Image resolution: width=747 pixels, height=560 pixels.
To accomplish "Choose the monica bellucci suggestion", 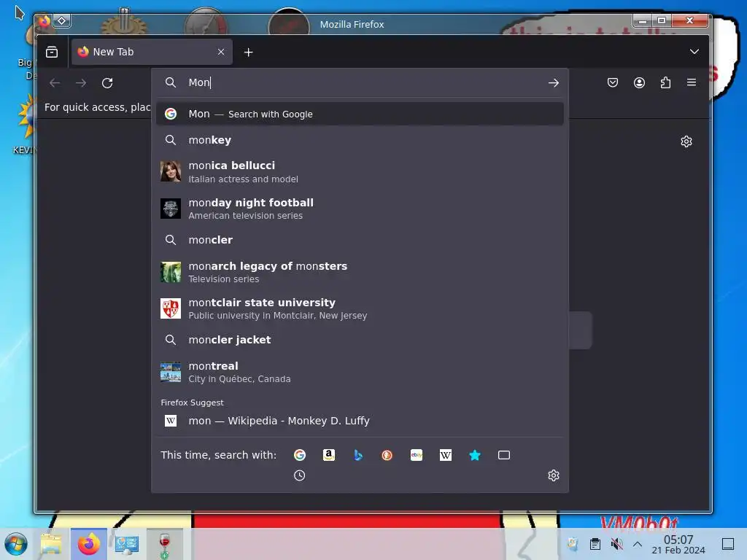I will coord(360,172).
